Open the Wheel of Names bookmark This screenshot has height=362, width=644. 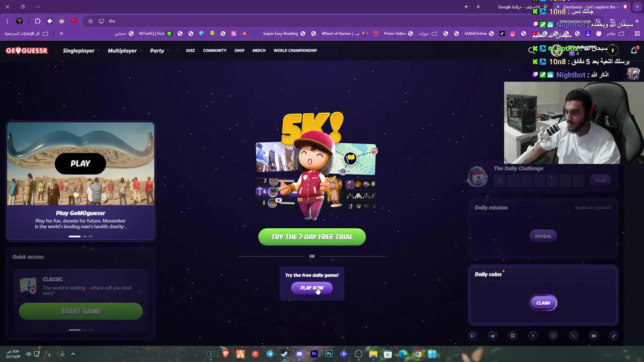(344, 34)
